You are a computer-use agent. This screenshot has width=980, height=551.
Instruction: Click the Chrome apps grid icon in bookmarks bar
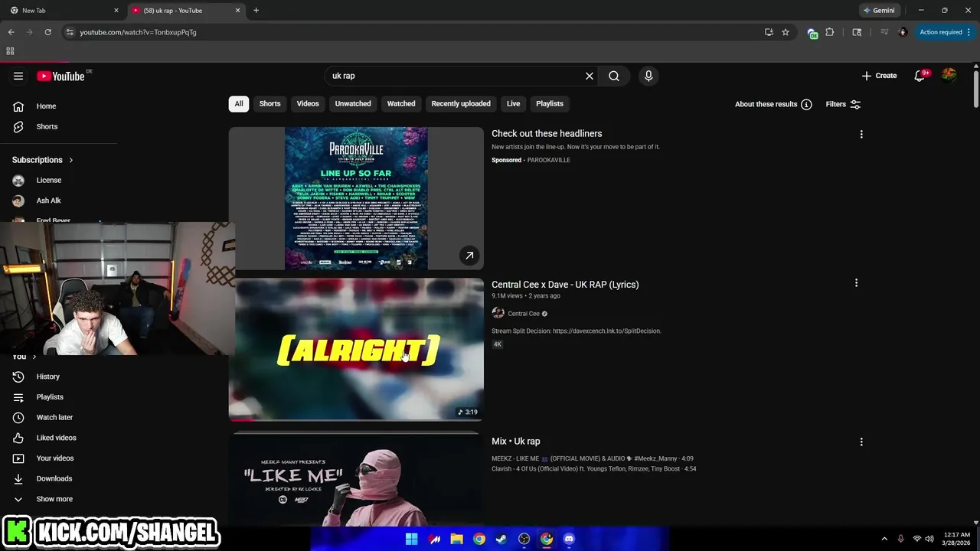click(x=10, y=51)
